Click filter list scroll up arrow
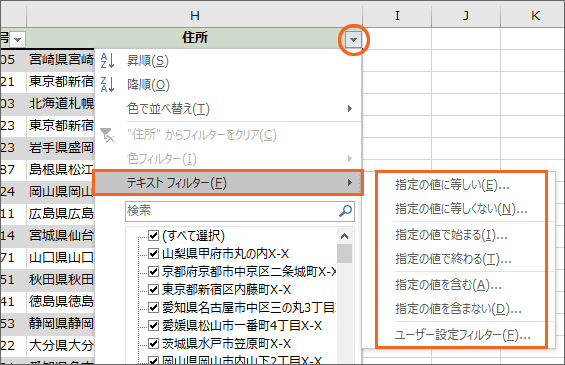This screenshot has height=365, width=565. [344, 236]
